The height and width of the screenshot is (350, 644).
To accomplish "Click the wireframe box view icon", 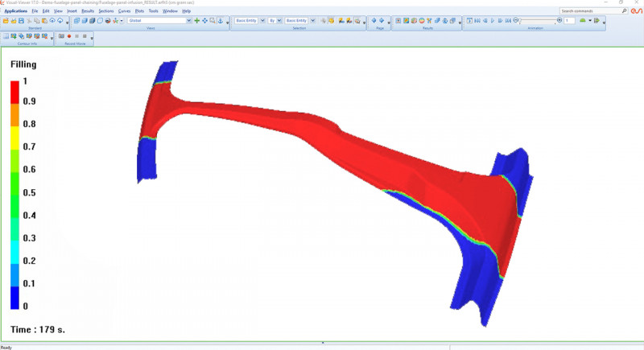I will (76, 20).
